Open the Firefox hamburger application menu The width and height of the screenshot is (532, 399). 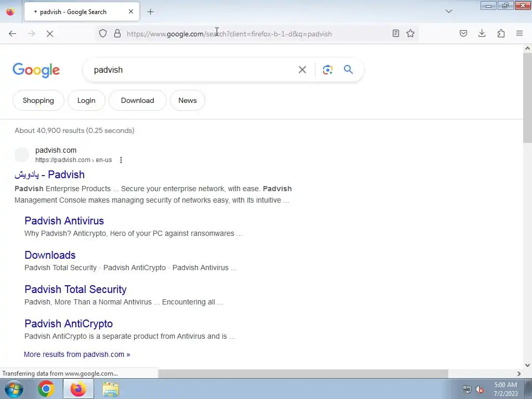coord(520,33)
